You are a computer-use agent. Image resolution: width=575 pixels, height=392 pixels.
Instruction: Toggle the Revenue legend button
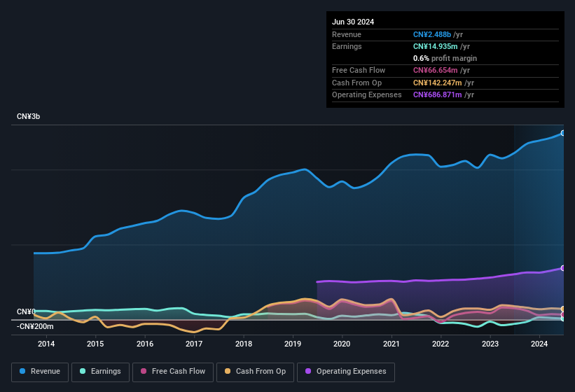click(x=40, y=372)
